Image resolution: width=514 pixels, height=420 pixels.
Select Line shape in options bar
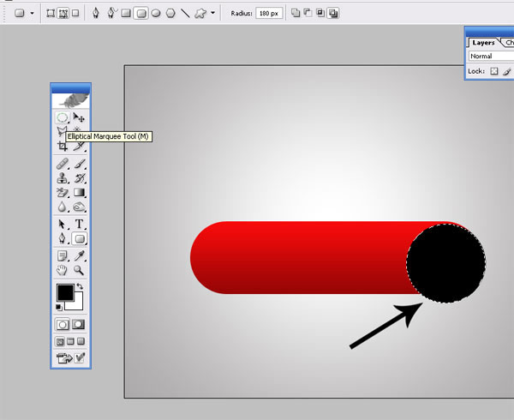coord(184,13)
